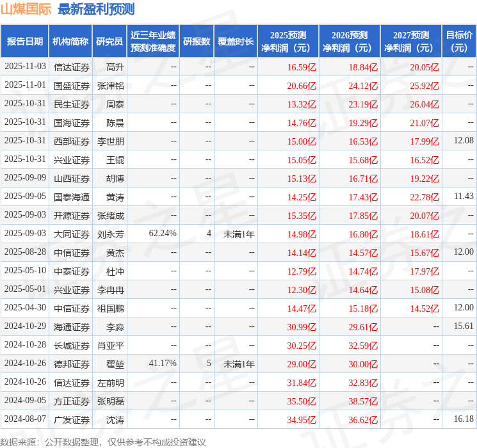Image resolution: width=477 pixels, height=448 pixels.
Task: Click the 2024-08-07 date cell
Action: [x=25, y=419]
